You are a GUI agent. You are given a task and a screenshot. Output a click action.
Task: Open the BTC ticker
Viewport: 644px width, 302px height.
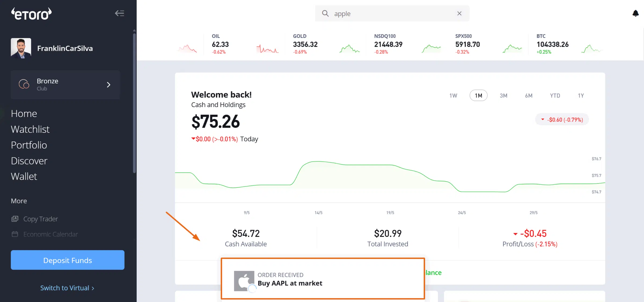coord(552,44)
